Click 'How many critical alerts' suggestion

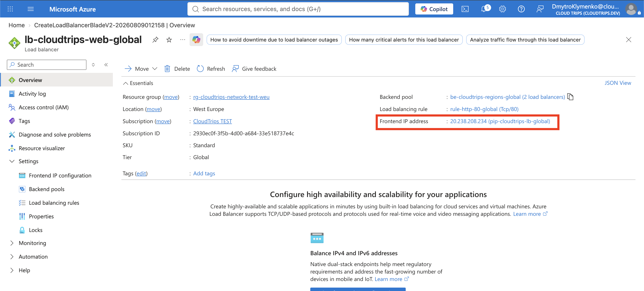404,39
